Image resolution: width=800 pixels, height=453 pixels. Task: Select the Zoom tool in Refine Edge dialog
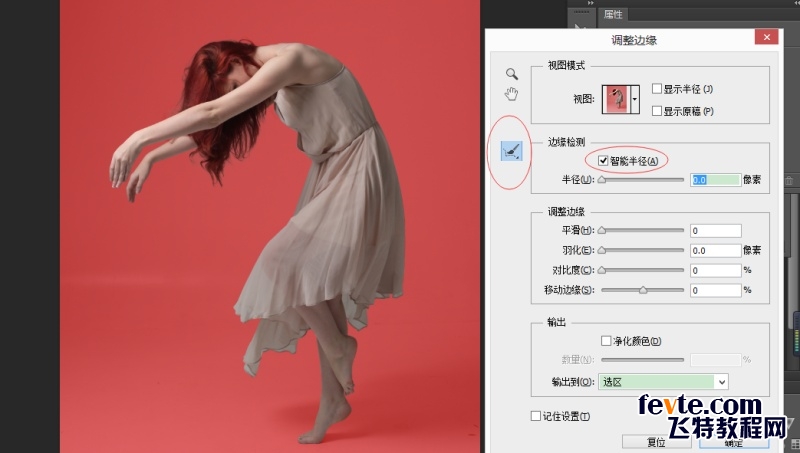click(x=512, y=74)
